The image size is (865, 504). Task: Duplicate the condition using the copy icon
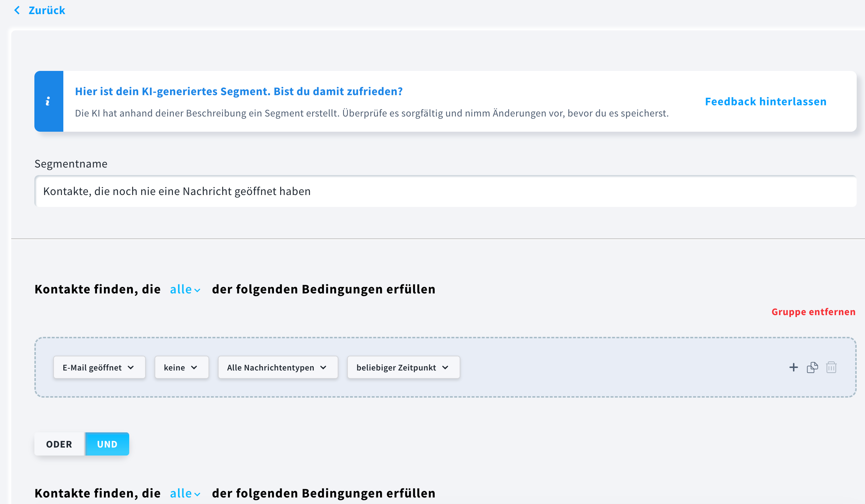[812, 367]
